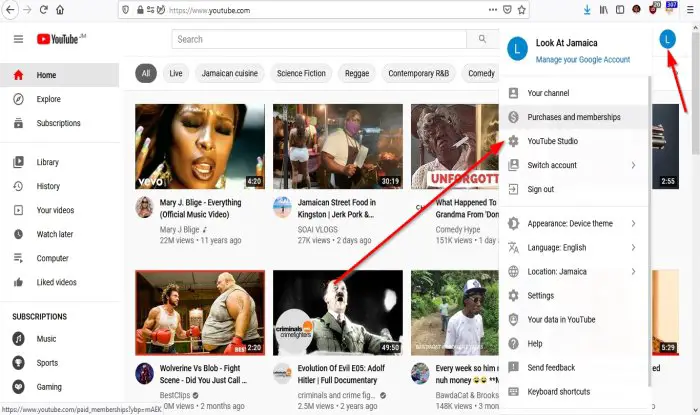
Task: Play the Jamaican Street Food thumbnail
Action: tap(338, 146)
